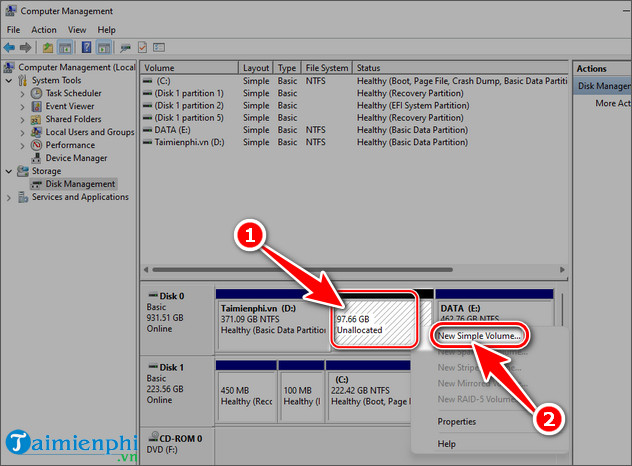The width and height of the screenshot is (632, 466).
Task: Click the Performance monitor icon
Action: [x=37, y=145]
